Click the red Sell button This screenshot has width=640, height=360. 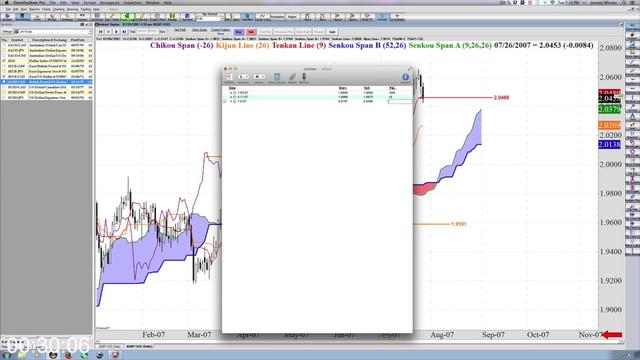pos(251,32)
